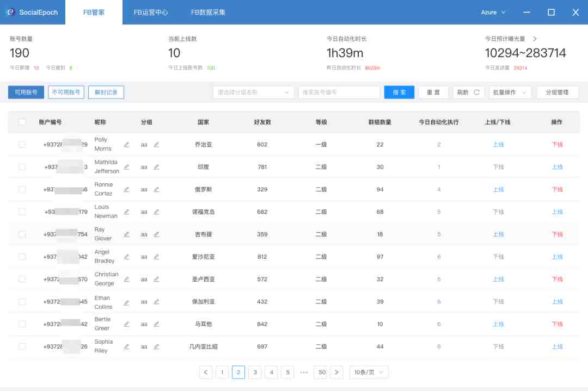The height and width of the screenshot is (391, 588).
Task: Edit nickname pencil icon for Ethan Collins
Action: [x=126, y=302]
